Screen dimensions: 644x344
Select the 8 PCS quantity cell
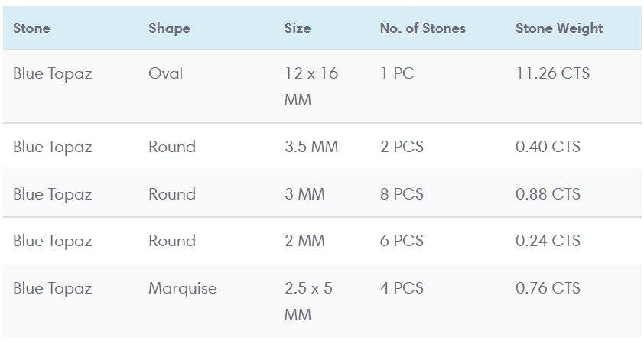pos(402,194)
